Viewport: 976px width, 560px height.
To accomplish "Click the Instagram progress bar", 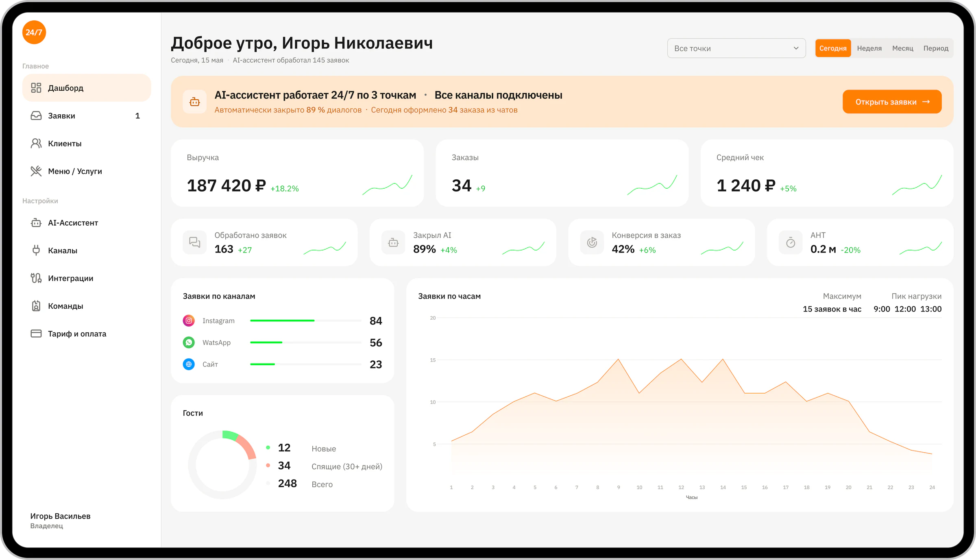I will (x=306, y=320).
